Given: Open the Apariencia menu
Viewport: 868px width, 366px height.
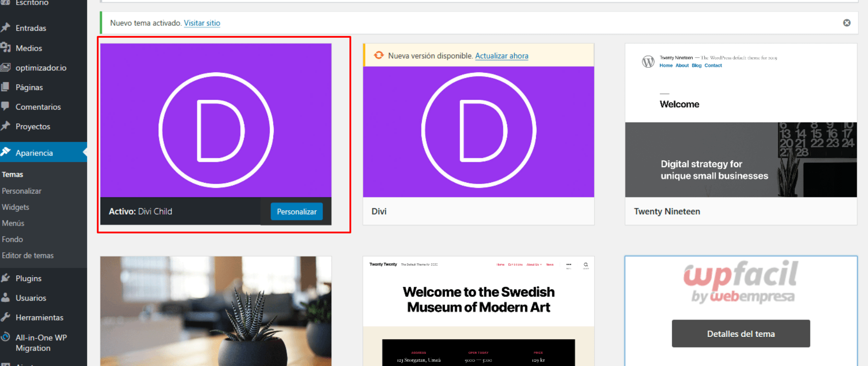Looking at the screenshot, I should click(x=43, y=152).
